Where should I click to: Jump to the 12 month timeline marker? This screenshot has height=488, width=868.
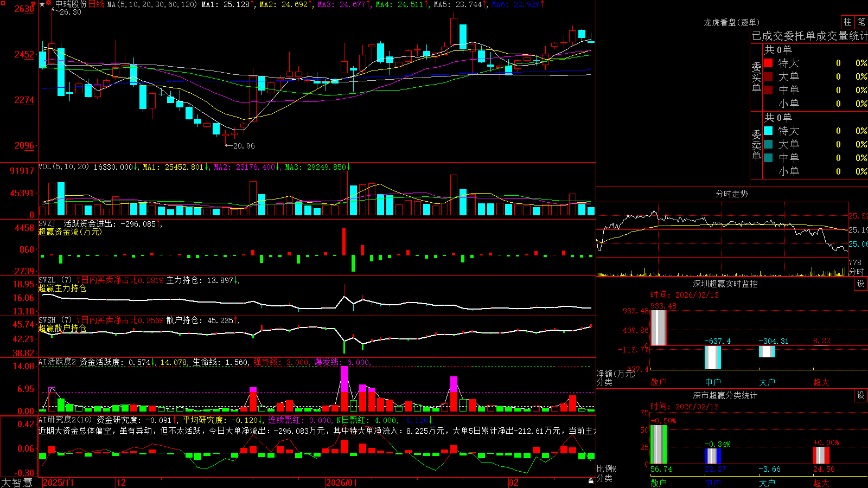point(122,483)
